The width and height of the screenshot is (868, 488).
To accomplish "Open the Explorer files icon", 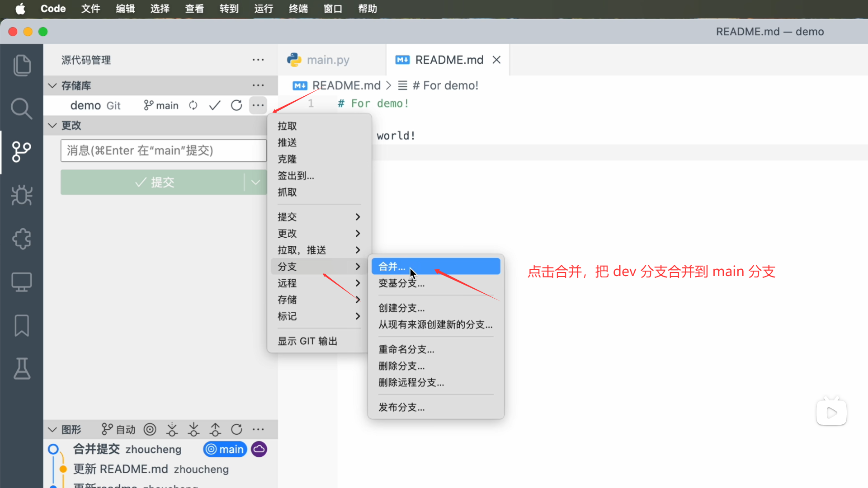I will (x=22, y=66).
